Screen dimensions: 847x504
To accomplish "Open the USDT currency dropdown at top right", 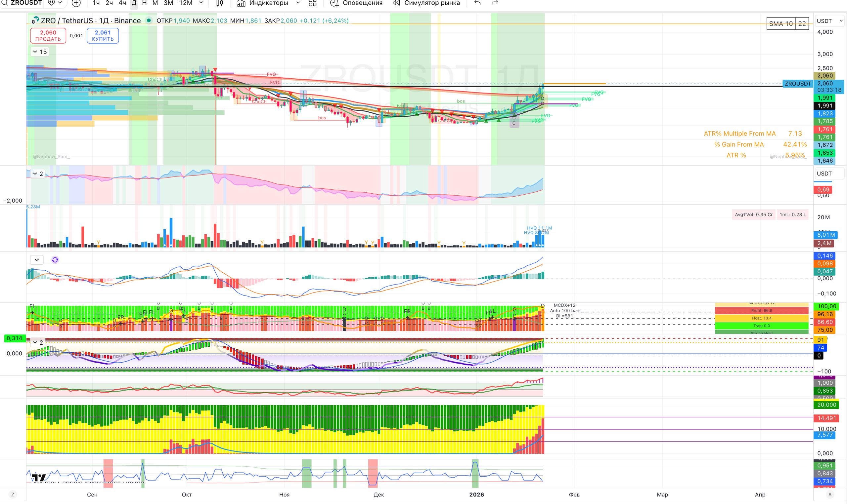I will coord(829,21).
